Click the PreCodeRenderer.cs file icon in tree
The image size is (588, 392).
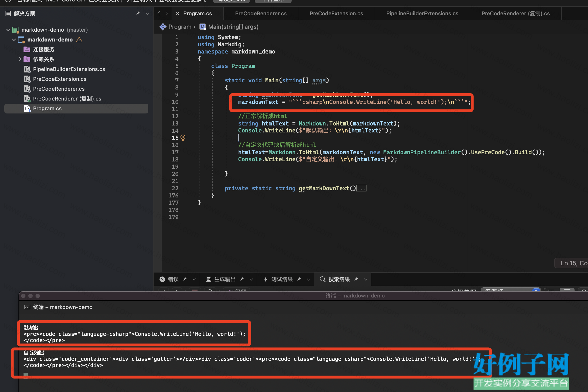pyautogui.click(x=27, y=89)
